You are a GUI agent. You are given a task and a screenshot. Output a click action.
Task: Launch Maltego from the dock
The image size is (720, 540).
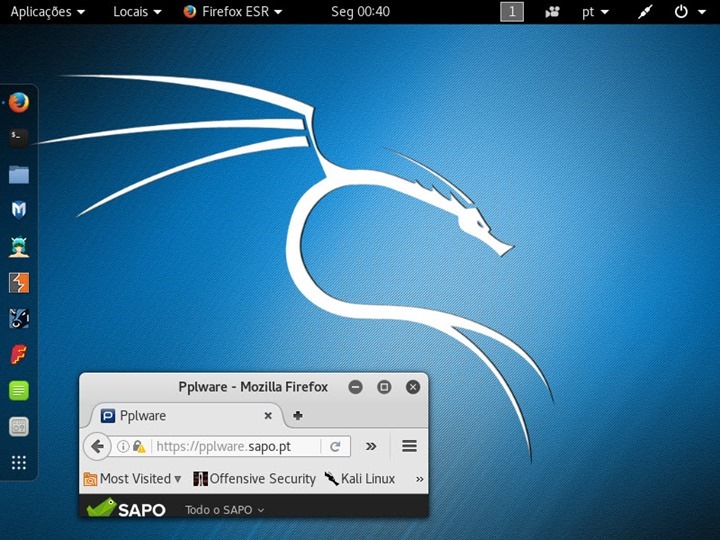(19, 210)
